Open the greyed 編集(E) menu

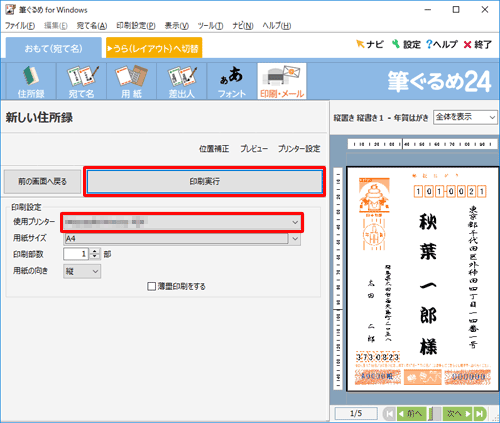[56, 25]
